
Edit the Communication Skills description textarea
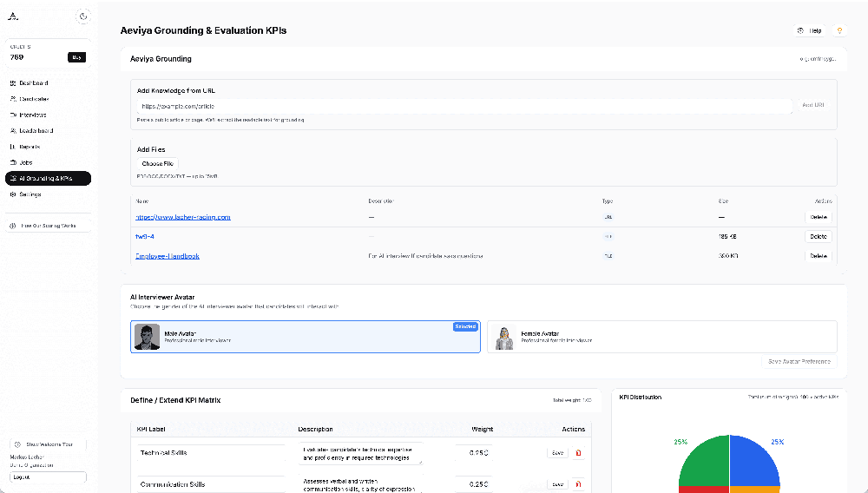360,484
